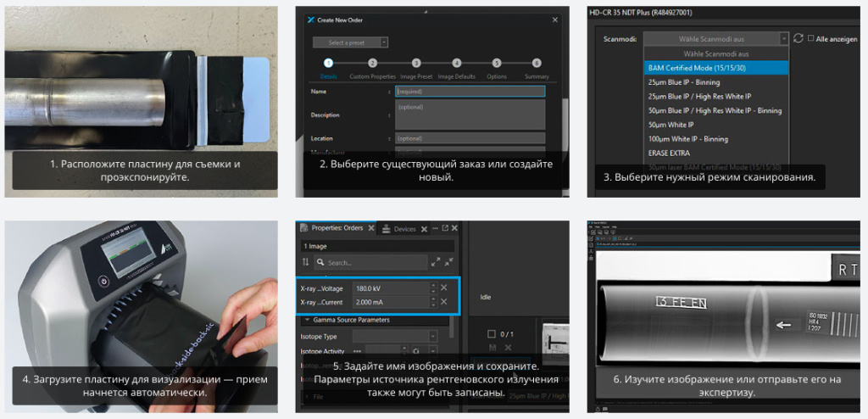The width and height of the screenshot is (868, 419).
Task: Collapse the Gamma Source Parameters section
Action: (x=305, y=321)
